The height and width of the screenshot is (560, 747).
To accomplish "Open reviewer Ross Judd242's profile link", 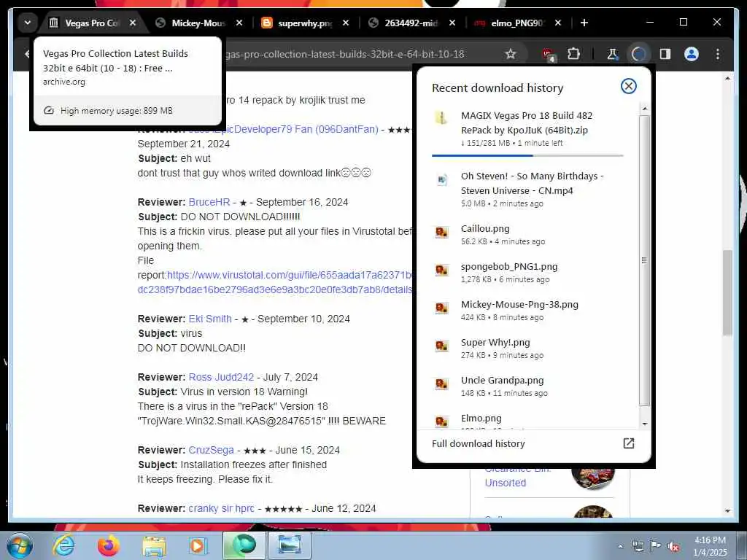I will [x=221, y=377].
